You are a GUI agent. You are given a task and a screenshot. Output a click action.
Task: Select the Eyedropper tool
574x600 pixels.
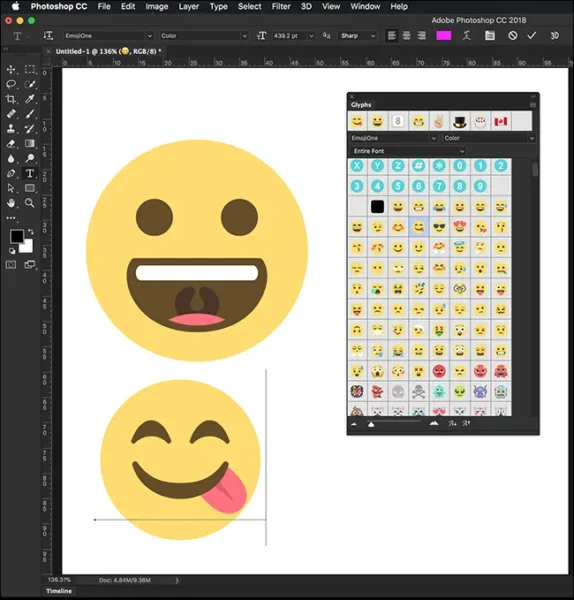[30, 99]
